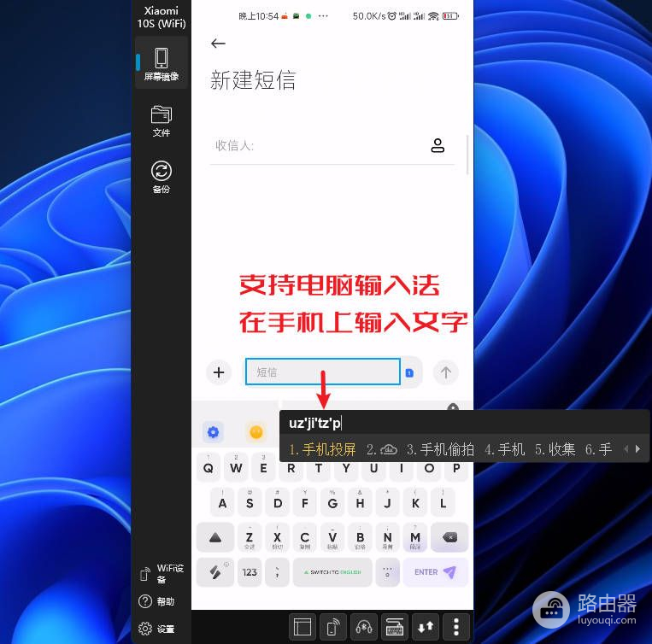Viewport: 652px width, 644px height.
Task: Toggle the SIM card 1 selector badge
Action: click(410, 372)
